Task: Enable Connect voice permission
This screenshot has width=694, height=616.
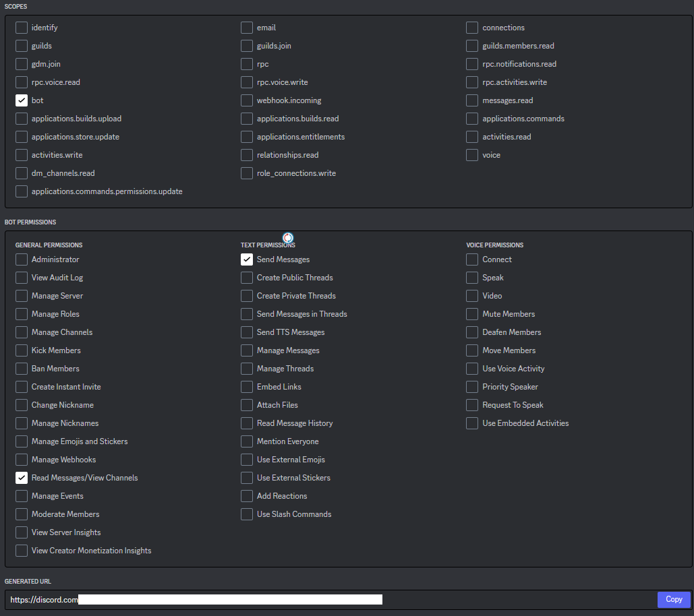Action: [472, 259]
